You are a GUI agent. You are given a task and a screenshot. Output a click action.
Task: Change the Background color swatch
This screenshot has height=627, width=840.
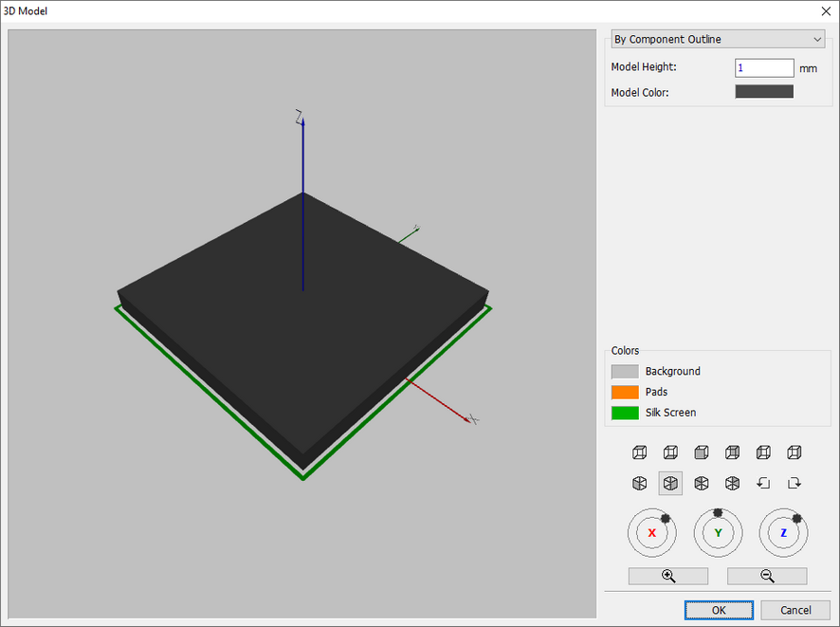(625, 372)
